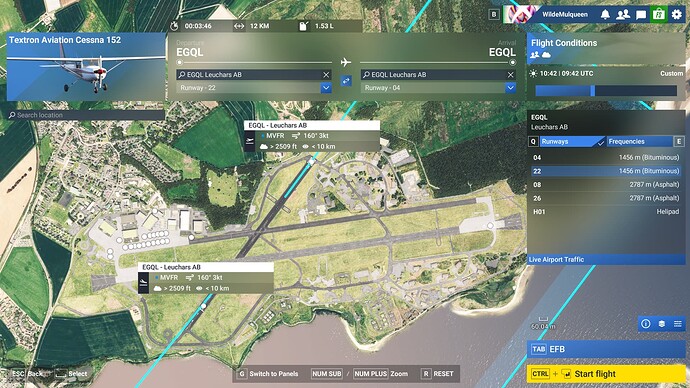Click the map scale 60.04 m indicator

coord(543,323)
